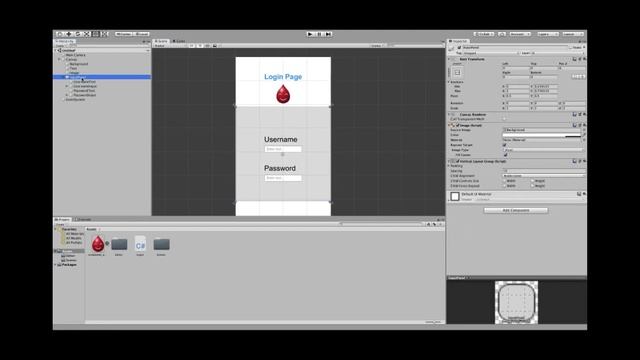Open the folder right of the C# script
The height and width of the screenshot is (360, 640).
[162, 244]
